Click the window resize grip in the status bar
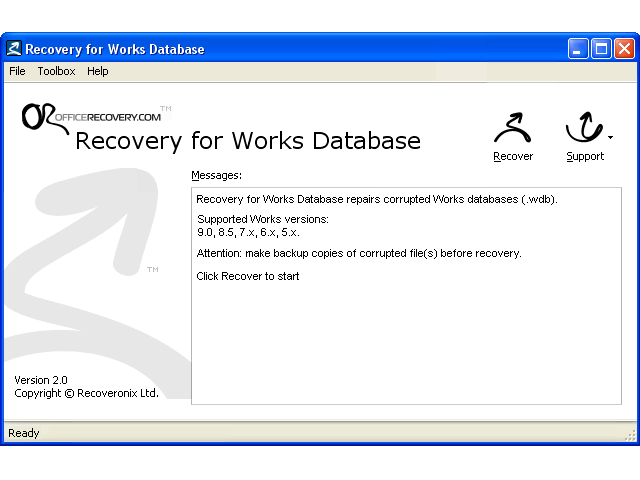This screenshot has height=480, width=640. [630, 436]
